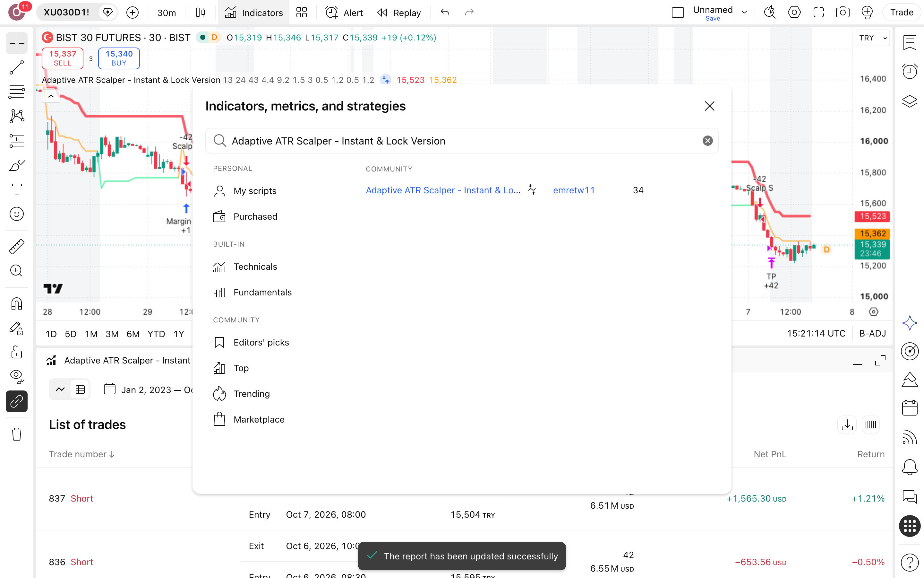Open the TRY currency dropdown
This screenshot has width=924, height=578.
873,38
